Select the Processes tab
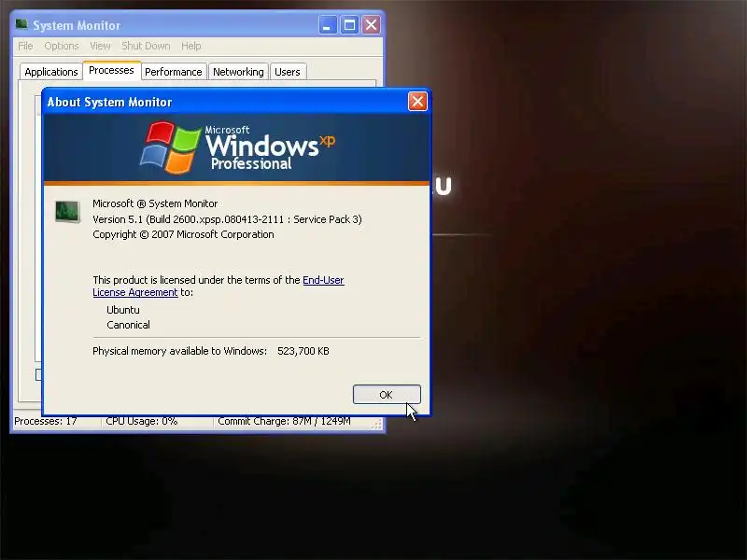This screenshot has width=747, height=560. pyautogui.click(x=111, y=71)
